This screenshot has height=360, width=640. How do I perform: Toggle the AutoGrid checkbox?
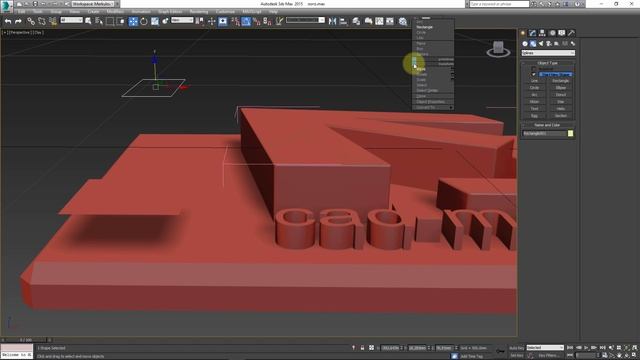click(533, 69)
